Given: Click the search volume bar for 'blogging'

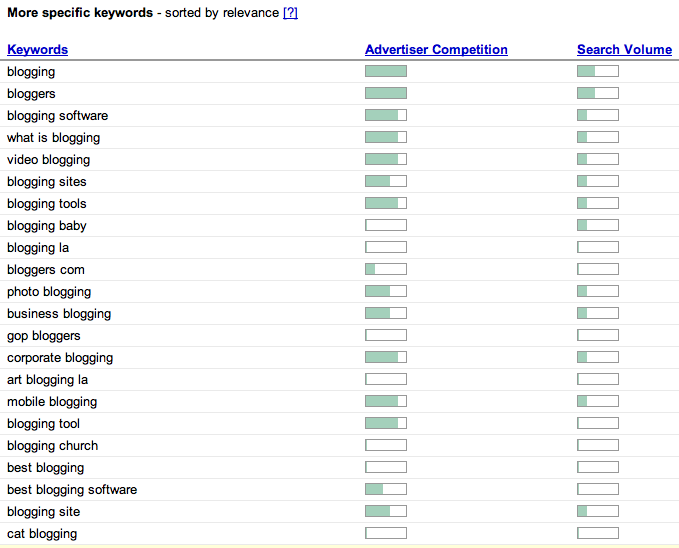Looking at the screenshot, I should pos(598,71).
